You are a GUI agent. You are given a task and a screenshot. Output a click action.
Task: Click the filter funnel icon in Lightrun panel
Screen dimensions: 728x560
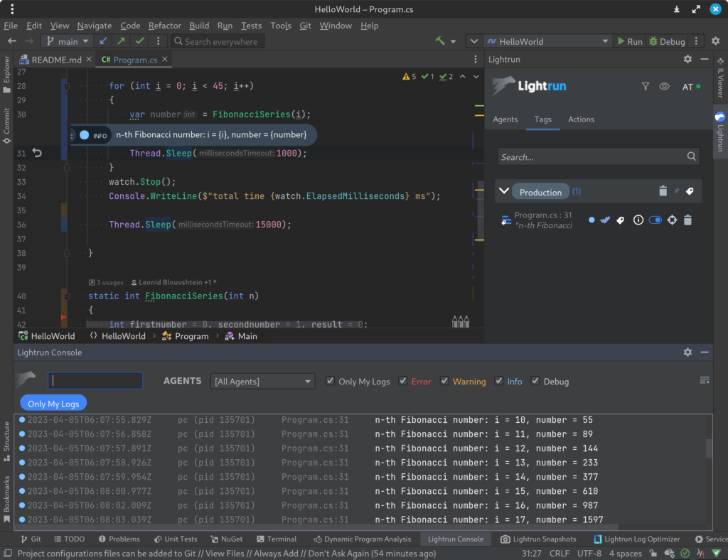point(646,86)
